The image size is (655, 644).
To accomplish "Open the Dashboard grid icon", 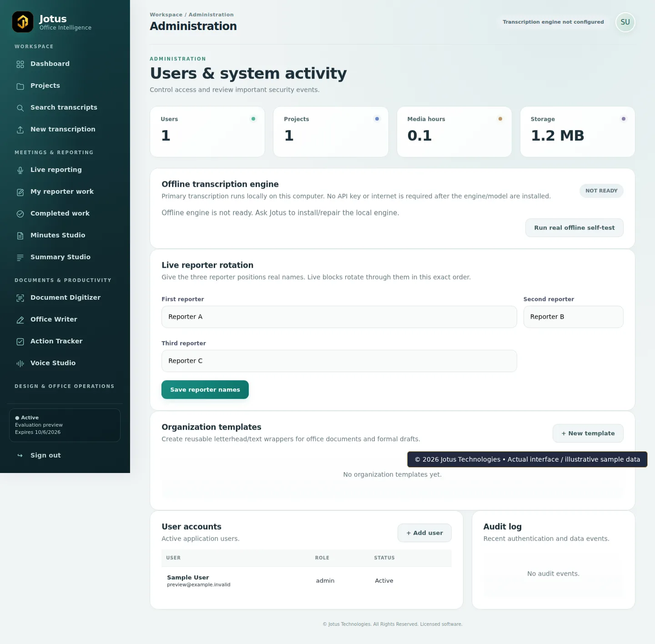I will click(x=20, y=64).
